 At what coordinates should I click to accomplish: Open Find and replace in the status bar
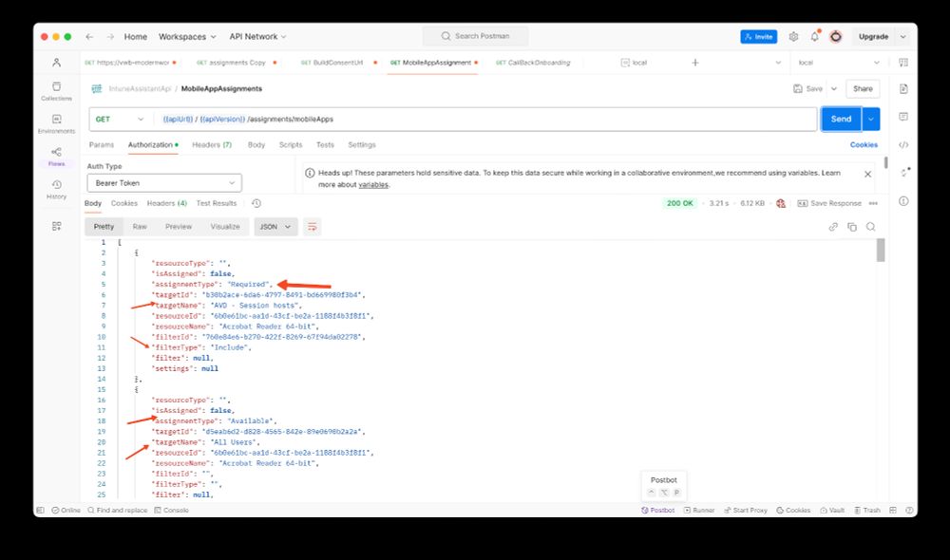click(x=118, y=511)
